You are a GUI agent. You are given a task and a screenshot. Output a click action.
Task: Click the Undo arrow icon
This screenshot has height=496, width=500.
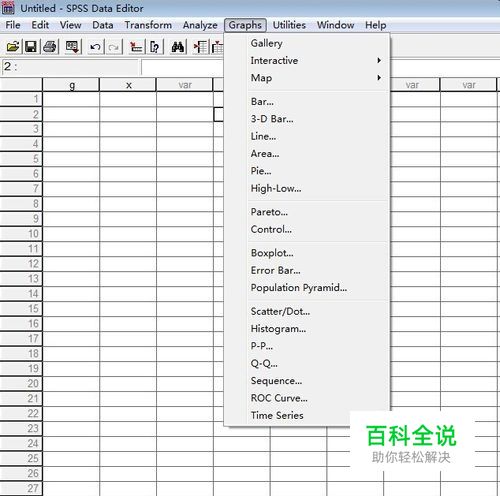click(x=95, y=47)
